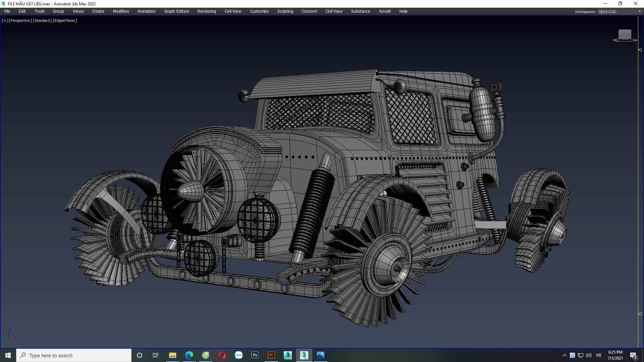Open the Rendering menu
The image size is (644, 362).
[207, 11]
